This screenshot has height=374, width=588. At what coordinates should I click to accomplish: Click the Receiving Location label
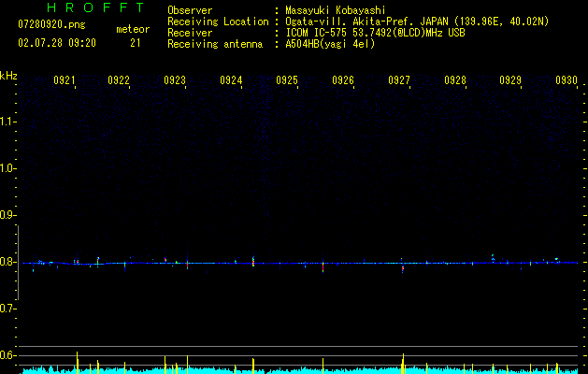[x=218, y=22]
